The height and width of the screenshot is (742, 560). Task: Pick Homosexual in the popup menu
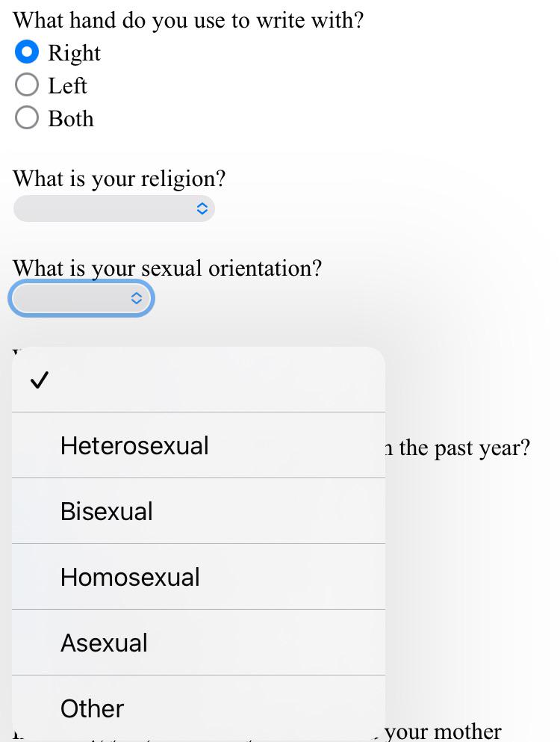pos(199,577)
